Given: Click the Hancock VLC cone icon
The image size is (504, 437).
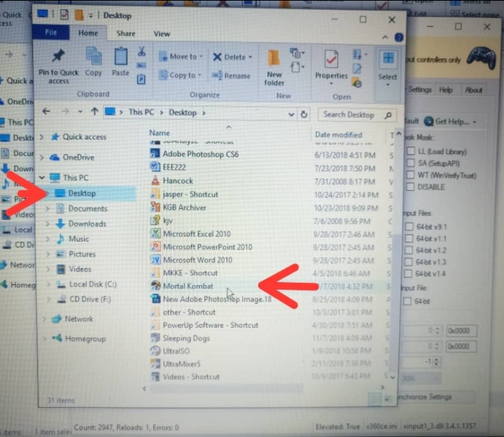Looking at the screenshot, I should tap(156, 180).
